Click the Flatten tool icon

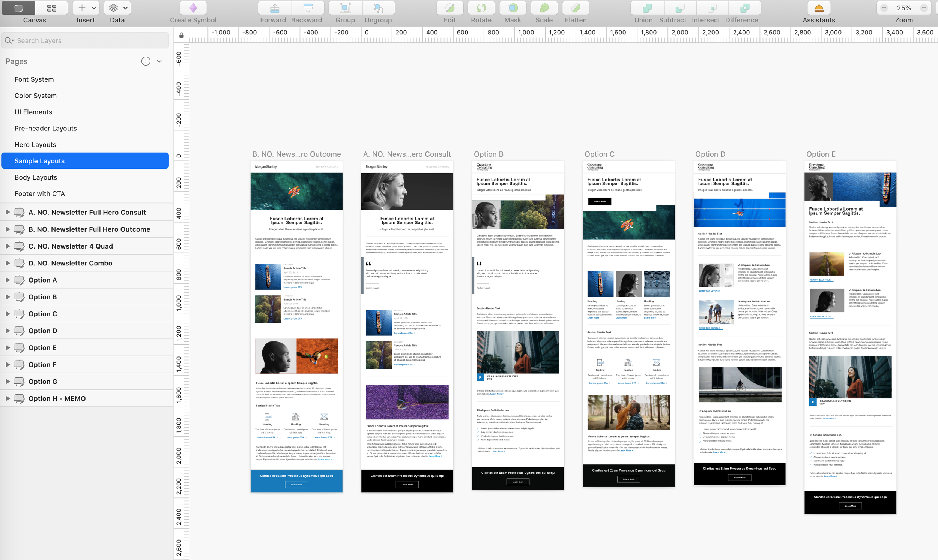tap(575, 8)
